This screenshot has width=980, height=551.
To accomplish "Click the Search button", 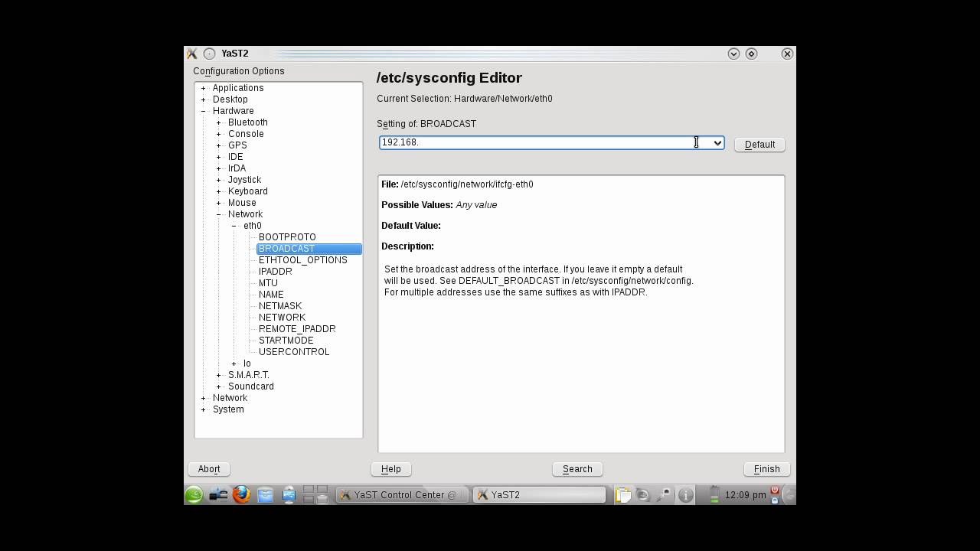I will point(577,469).
